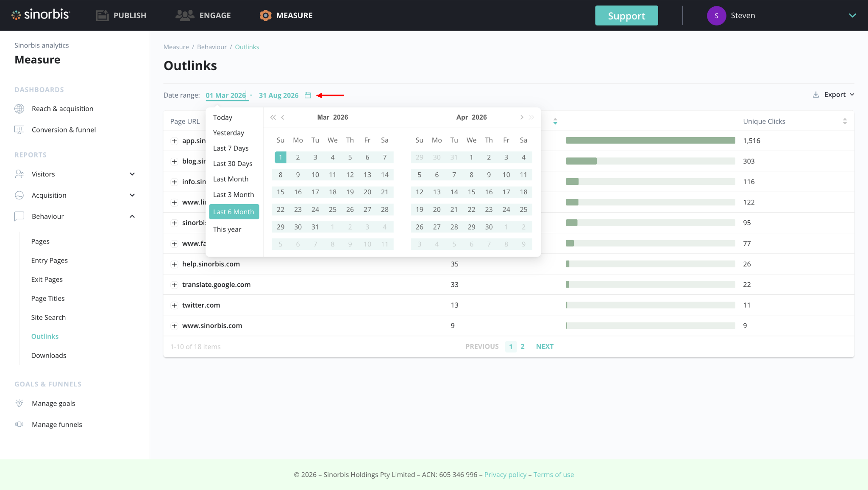Sort the clicks column beside the calendar
This screenshot has width=868, height=490.
[555, 121]
